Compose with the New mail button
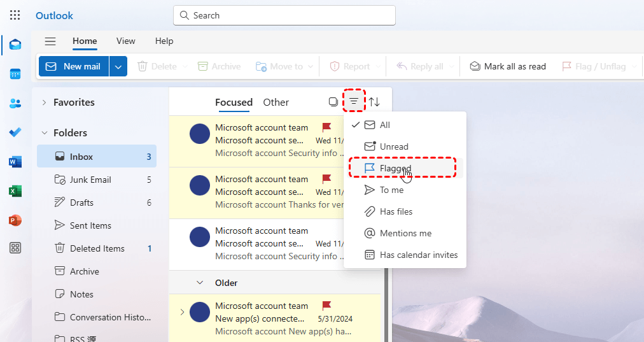Screen dimensions: 644x342 [x=74, y=67]
